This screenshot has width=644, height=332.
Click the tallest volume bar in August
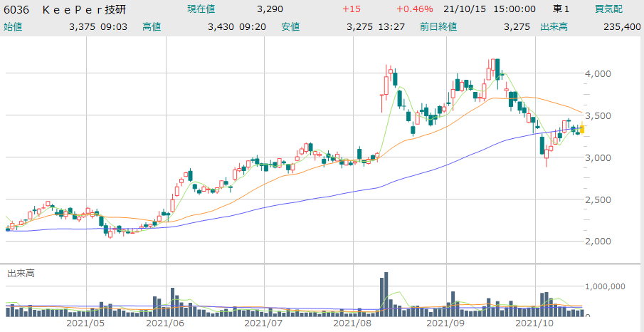pos(386,294)
